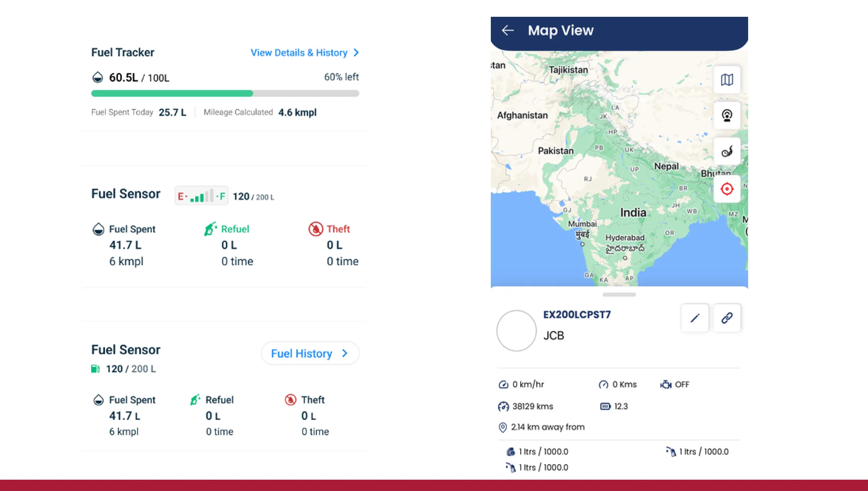This screenshot has width=868, height=491.
Task: Click the battery voltage 12.3 icon
Action: pos(605,407)
